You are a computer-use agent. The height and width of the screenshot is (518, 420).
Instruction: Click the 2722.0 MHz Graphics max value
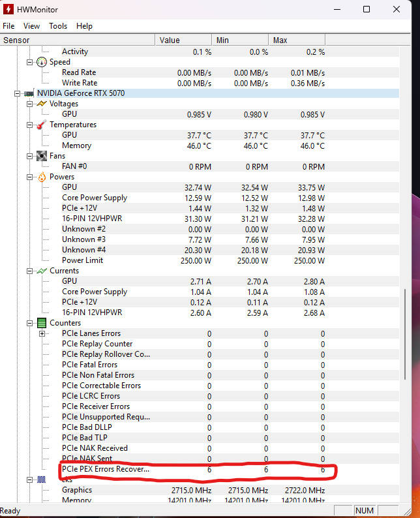tap(305, 490)
